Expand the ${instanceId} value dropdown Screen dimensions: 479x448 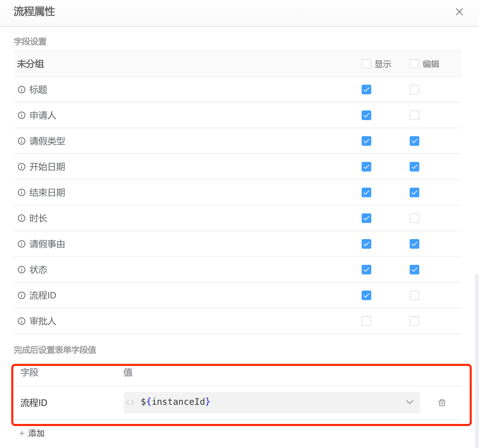(409, 402)
